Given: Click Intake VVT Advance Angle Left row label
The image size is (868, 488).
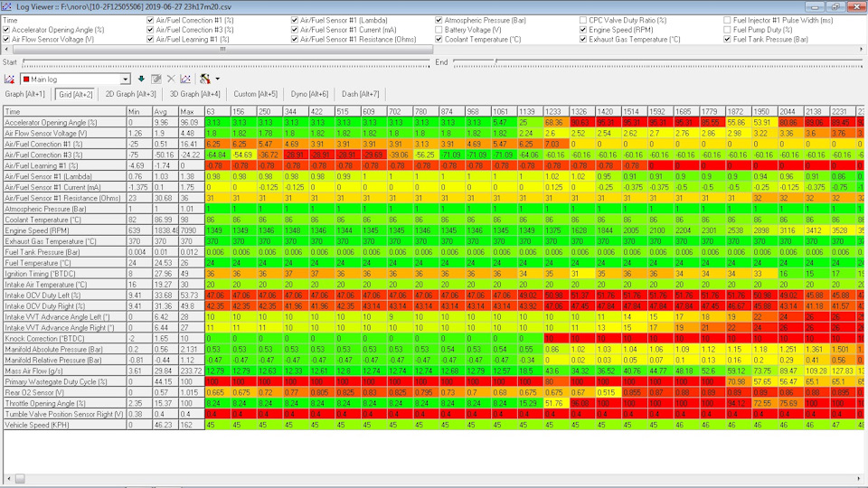Looking at the screenshot, I should tap(65, 316).
